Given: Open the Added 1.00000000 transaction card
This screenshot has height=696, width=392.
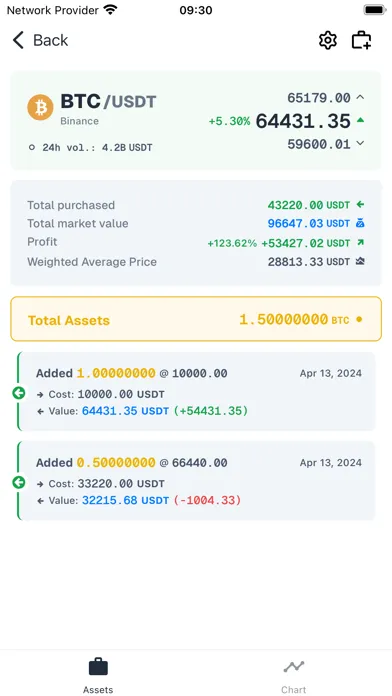Looking at the screenshot, I should (196, 391).
